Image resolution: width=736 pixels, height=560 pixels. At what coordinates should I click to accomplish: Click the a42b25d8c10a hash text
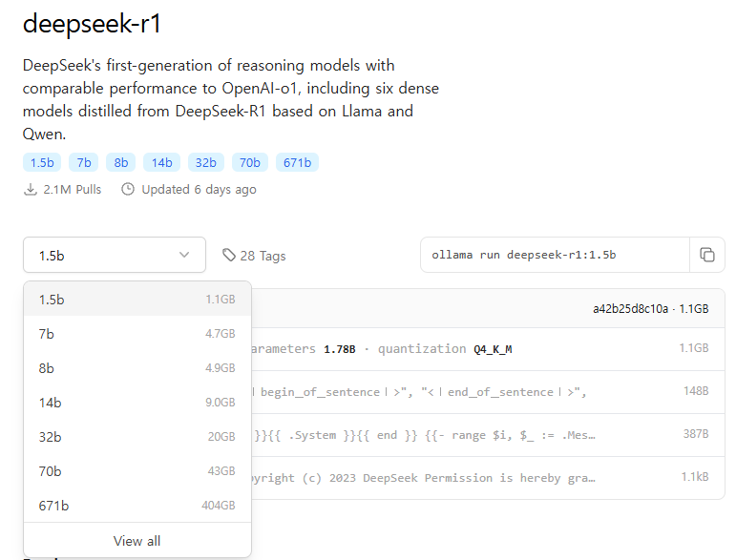click(630, 308)
